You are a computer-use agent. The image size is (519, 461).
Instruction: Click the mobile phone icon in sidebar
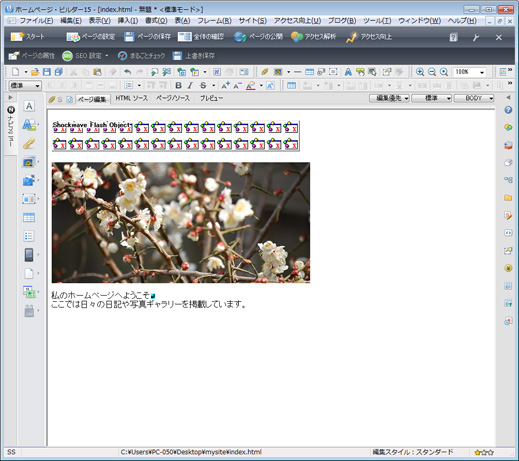pyautogui.click(x=29, y=255)
